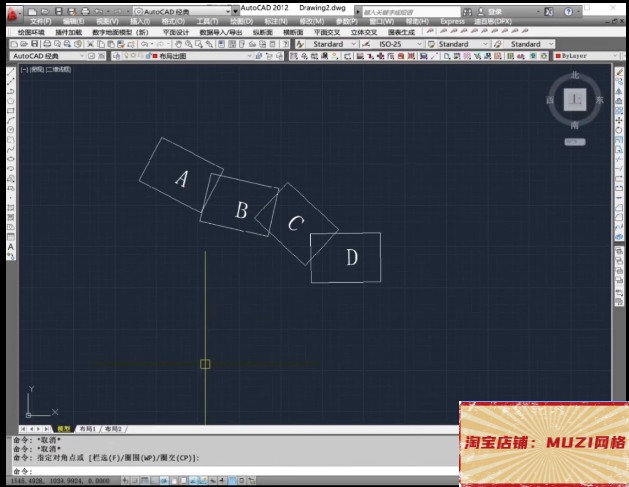Click the Plot printer icon in Standard toolbar
This screenshot has height=487, width=629.
point(47,44)
